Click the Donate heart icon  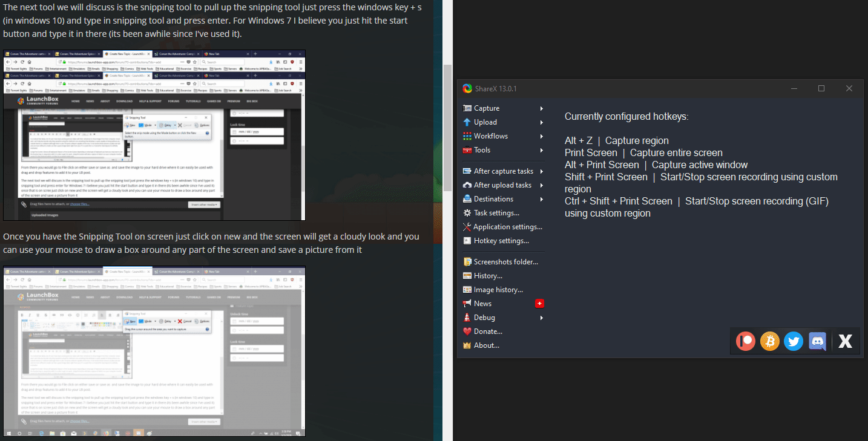(467, 332)
